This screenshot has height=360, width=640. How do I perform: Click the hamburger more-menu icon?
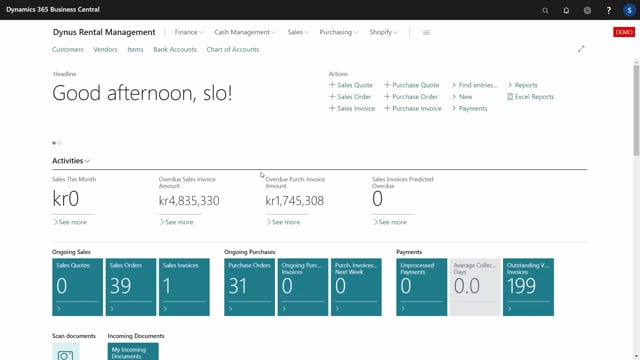point(427,32)
